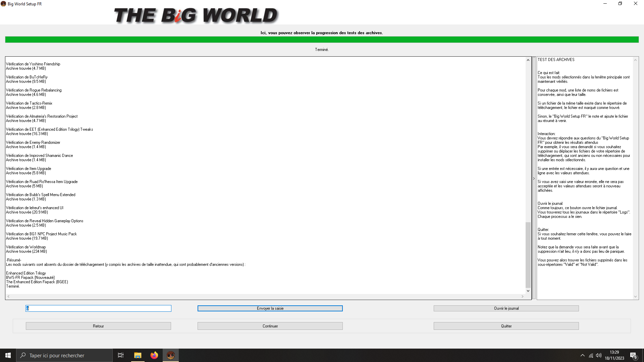Click 'Ce qui est fait:' help heading
The image size is (644, 362).
point(549,73)
